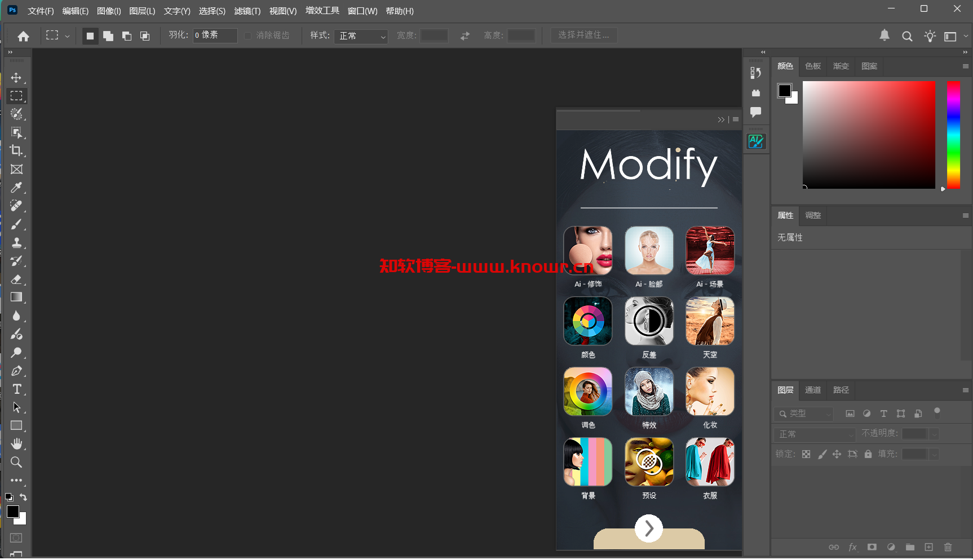Image resolution: width=973 pixels, height=560 pixels.
Task: Toggle lock image pixels brush icon
Action: [822, 454]
